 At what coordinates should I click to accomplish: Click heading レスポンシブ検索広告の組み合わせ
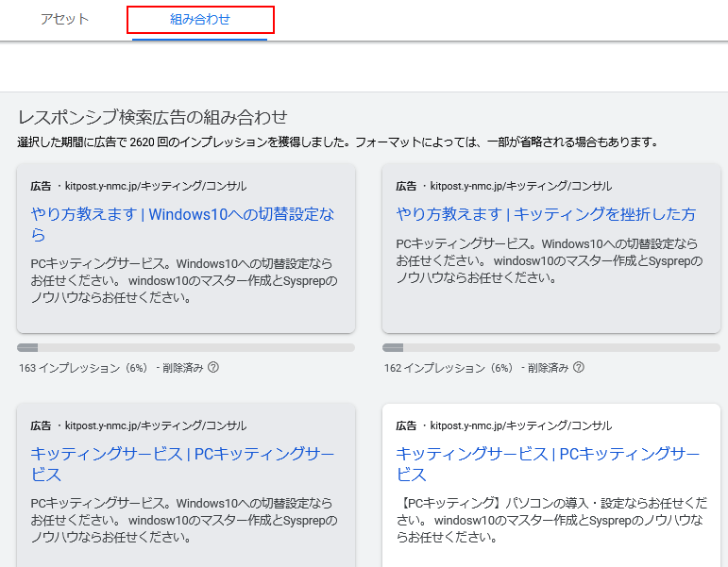[152, 117]
